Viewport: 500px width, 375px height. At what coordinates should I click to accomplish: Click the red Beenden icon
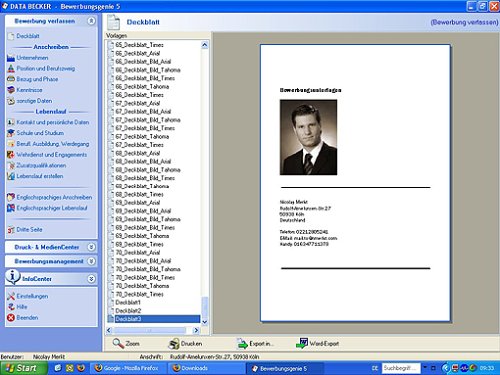11,318
